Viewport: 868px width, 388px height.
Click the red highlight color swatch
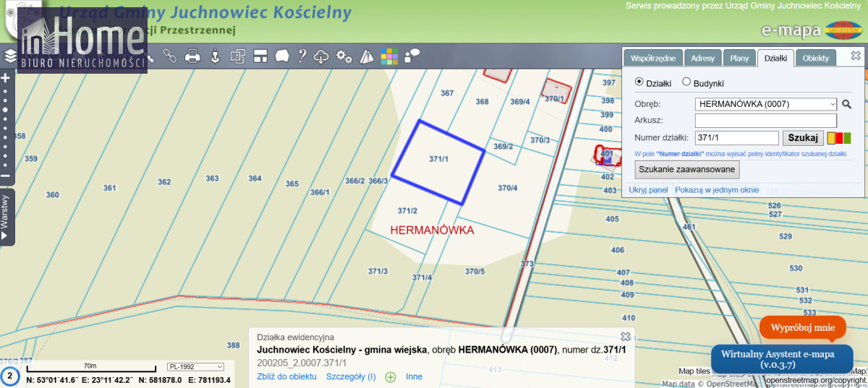coord(839,138)
